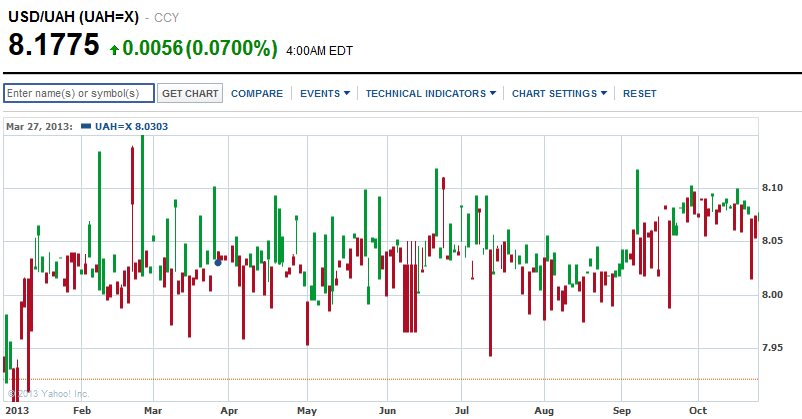Click the Aug label on the time axis
Image resolution: width=802 pixels, height=419 pixels.
pyautogui.click(x=544, y=410)
